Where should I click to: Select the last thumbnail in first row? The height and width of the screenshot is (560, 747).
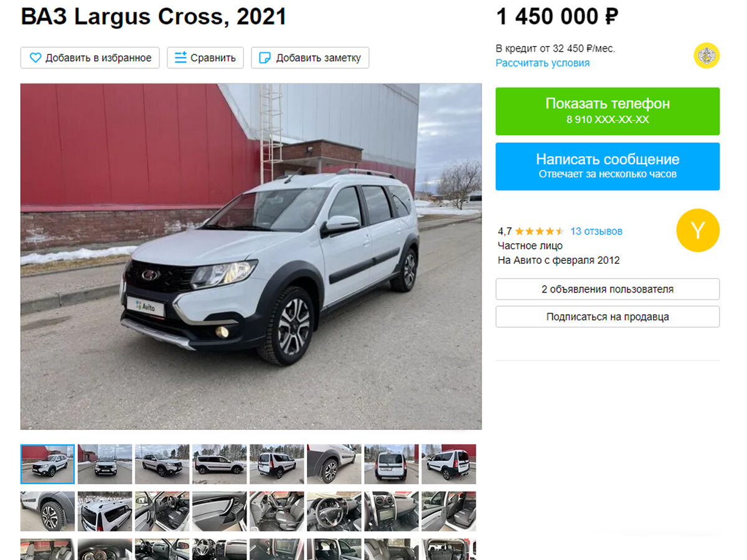pyautogui.click(x=448, y=464)
